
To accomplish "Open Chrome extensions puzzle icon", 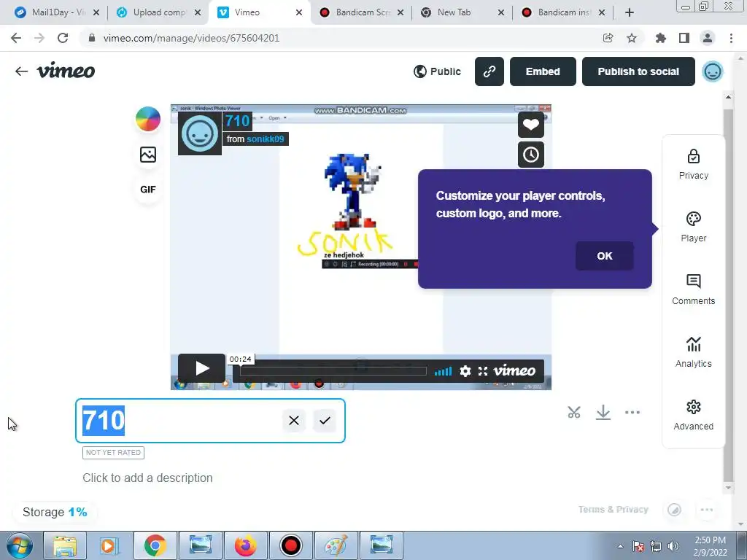I will pyautogui.click(x=661, y=38).
